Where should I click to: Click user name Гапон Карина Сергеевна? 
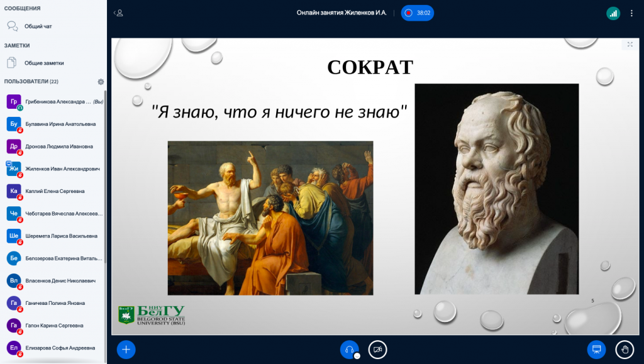pyautogui.click(x=54, y=326)
